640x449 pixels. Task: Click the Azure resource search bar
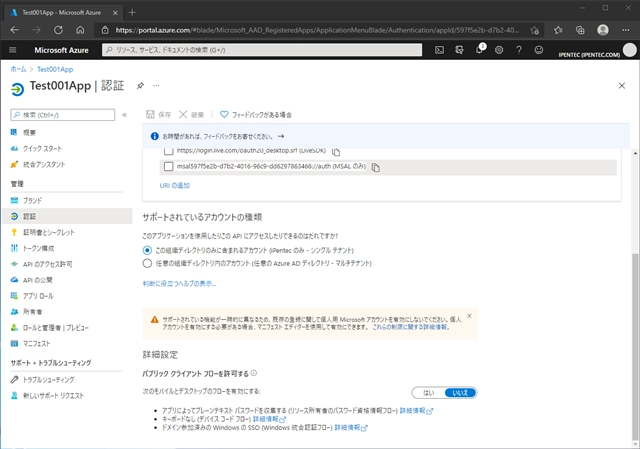tap(262, 50)
